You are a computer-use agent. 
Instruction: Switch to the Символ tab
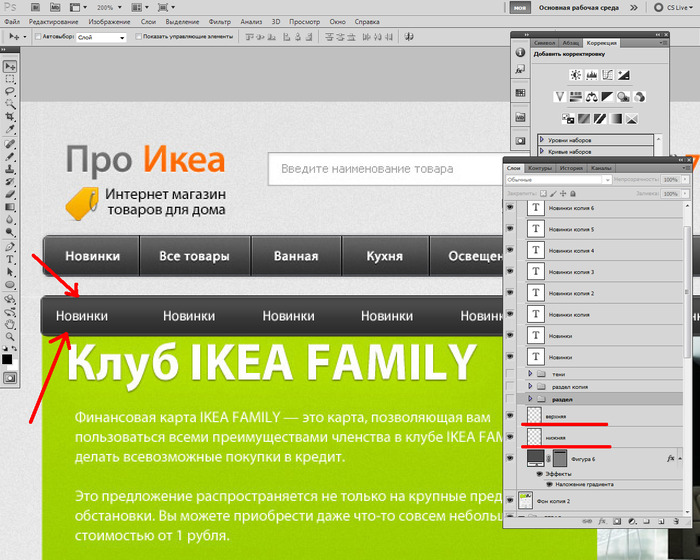(x=544, y=43)
